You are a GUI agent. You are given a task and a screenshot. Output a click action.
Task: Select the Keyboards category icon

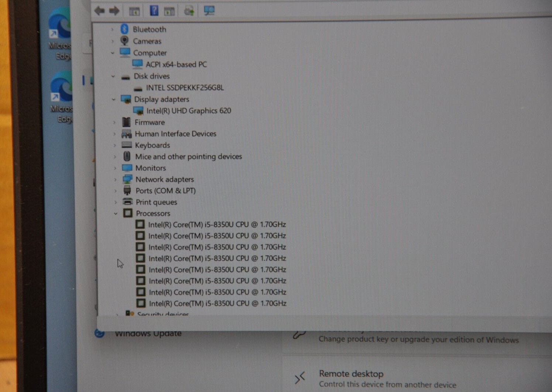127,145
